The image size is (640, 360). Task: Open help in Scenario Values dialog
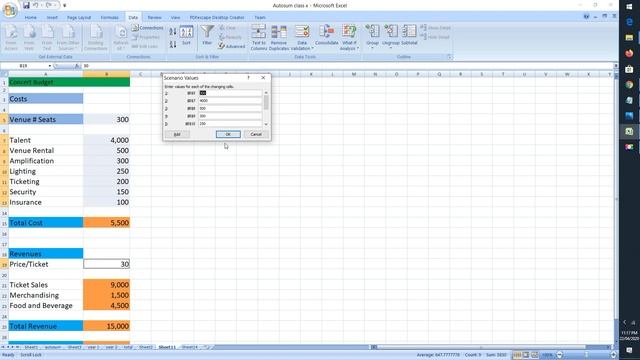coord(248,78)
